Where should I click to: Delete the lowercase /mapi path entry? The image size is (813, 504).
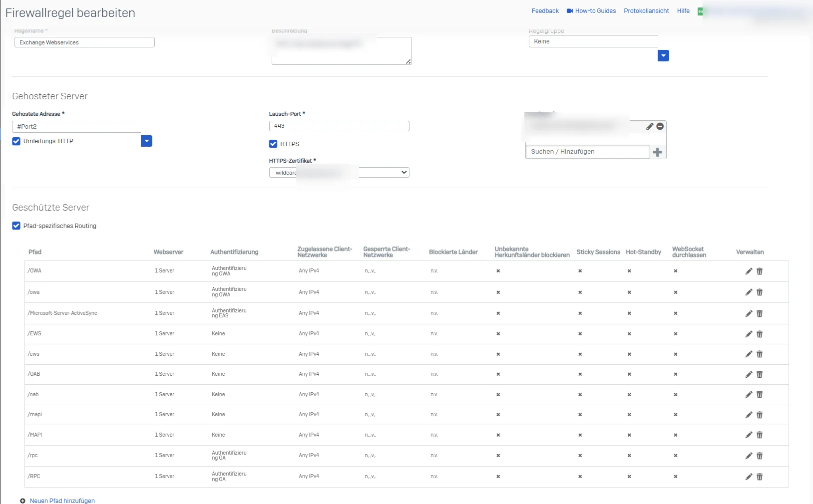[760, 415]
